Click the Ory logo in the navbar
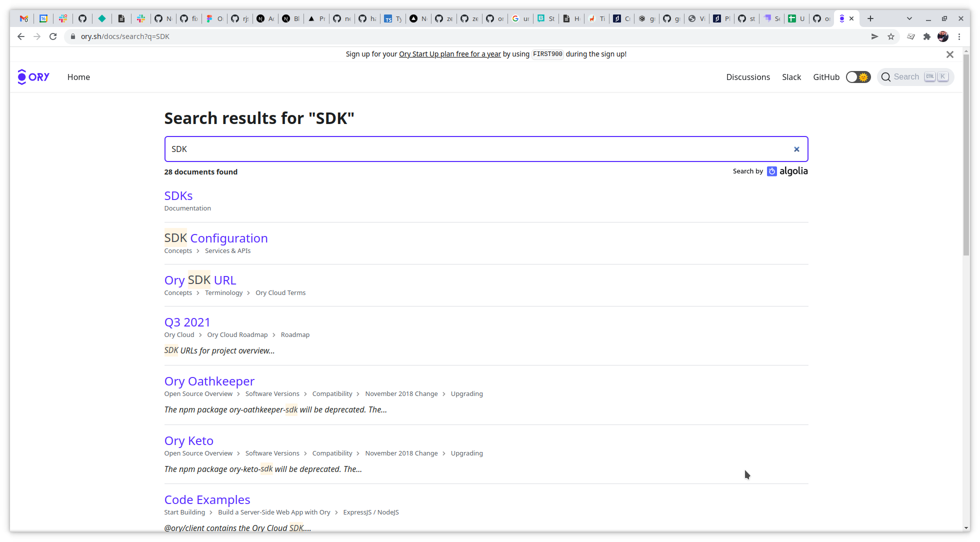The width and height of the screenshot is (980, 542). (x=33, y=76)
